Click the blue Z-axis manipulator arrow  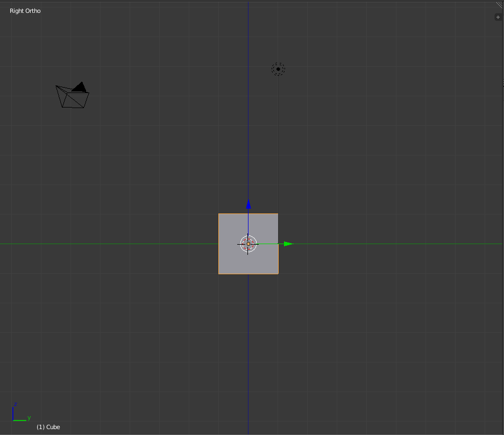pyautogui.click(x=249, y=204)
